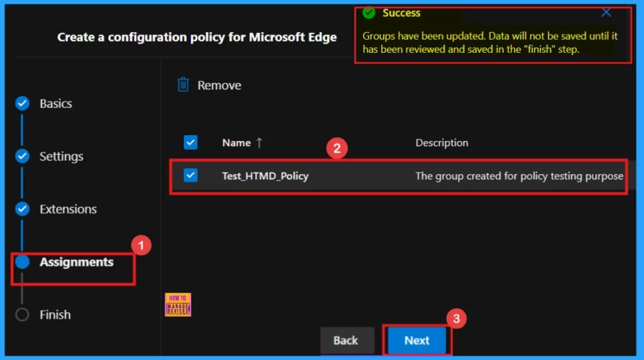The width and height of the screenshot is (644, 360).
Task: Click the Basics completed checkmark icon
Action: pos(22,103)
